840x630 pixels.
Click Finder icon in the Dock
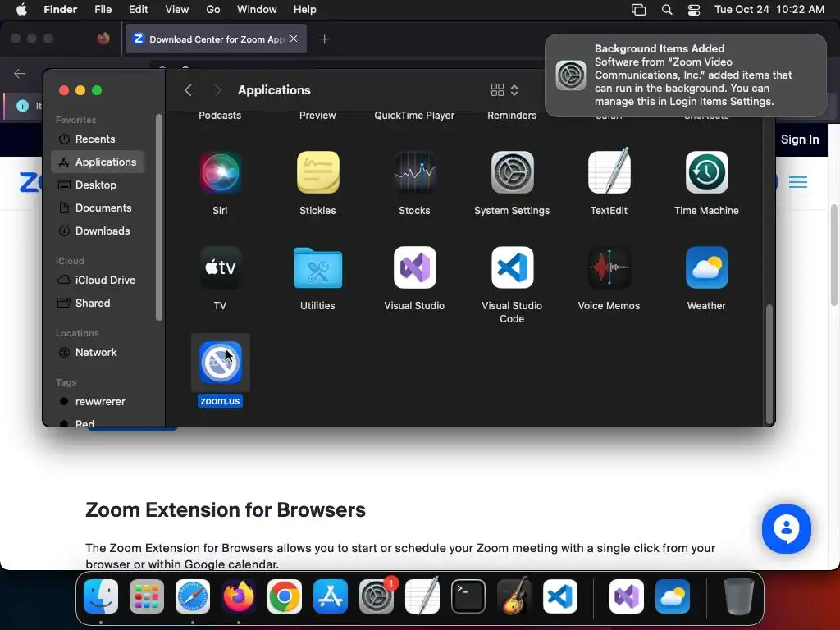[101, 596]
